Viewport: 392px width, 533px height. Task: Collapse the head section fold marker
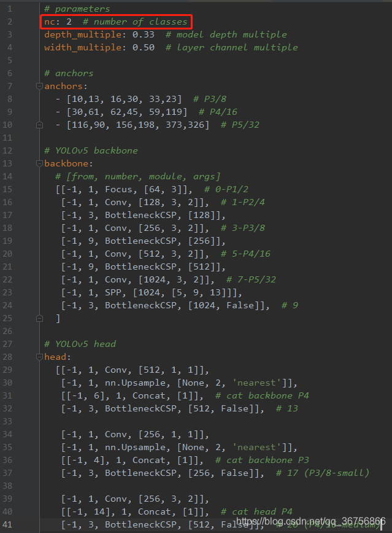tap(40, 357)
